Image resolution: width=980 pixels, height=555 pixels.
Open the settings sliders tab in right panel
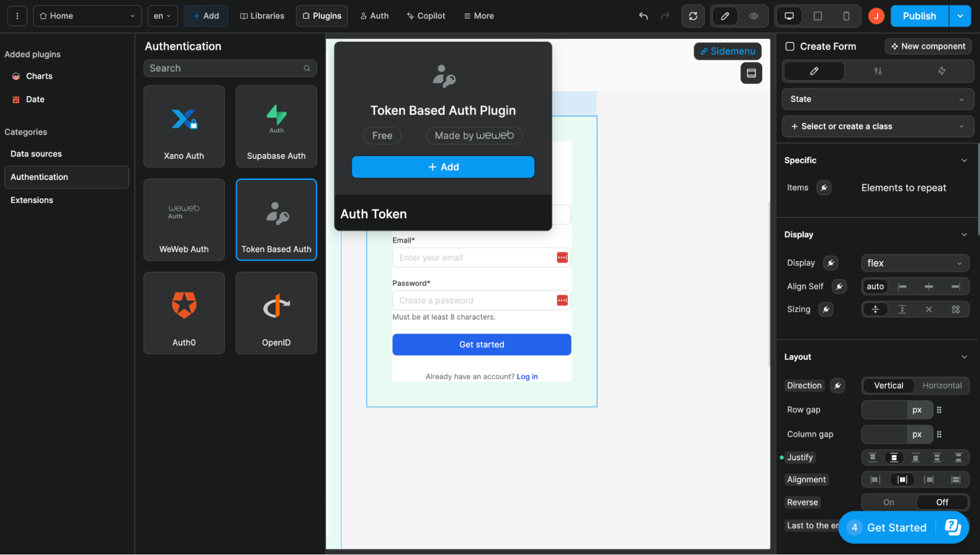[878, 71]
